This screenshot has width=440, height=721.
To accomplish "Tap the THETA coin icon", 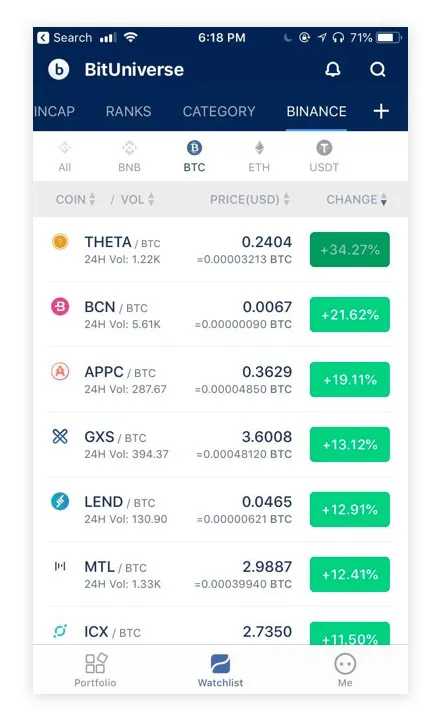I will click(x=60, y=241).
